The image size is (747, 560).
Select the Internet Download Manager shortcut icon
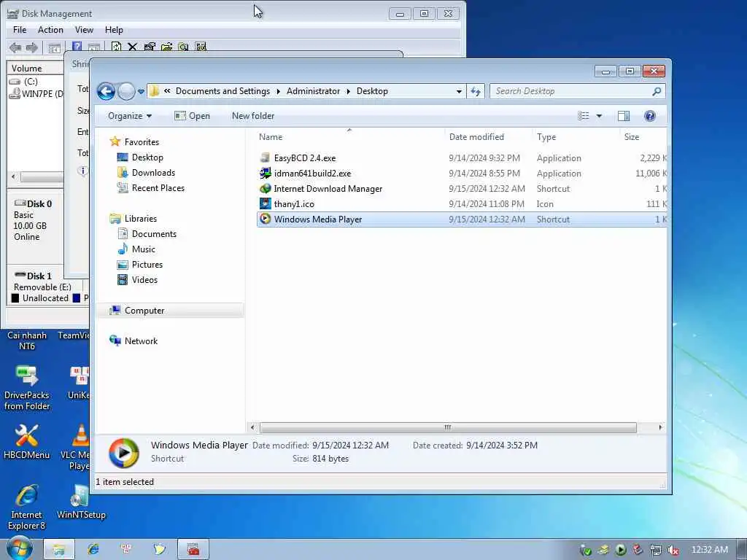(266, 189)
